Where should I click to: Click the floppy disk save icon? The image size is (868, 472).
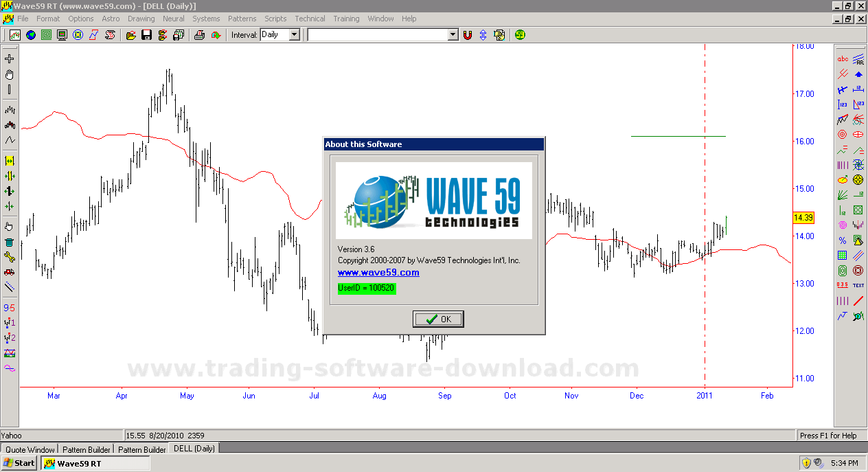point(146,34)
